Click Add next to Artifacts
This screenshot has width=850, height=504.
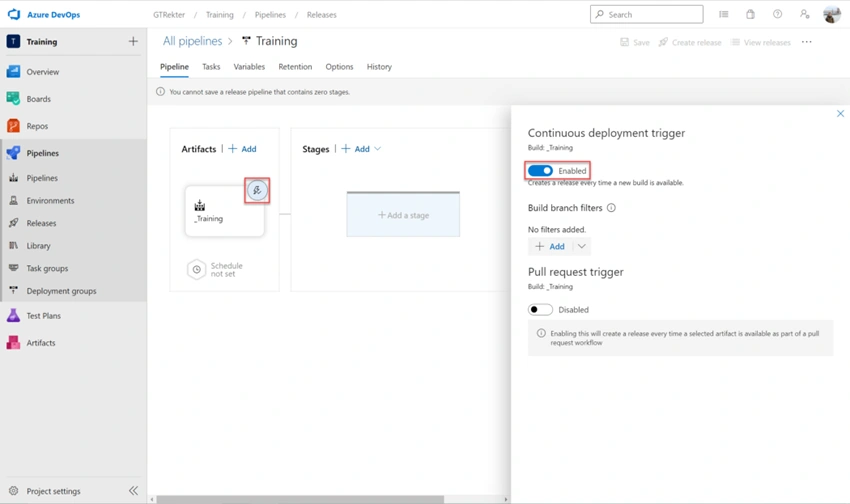(x=242, y=148)
